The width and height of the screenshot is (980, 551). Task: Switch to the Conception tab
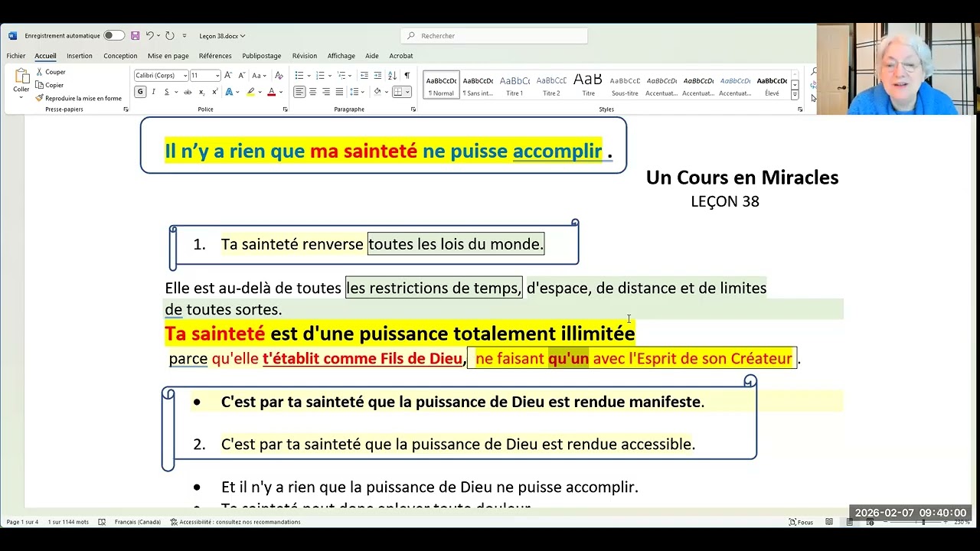(120, 56)
